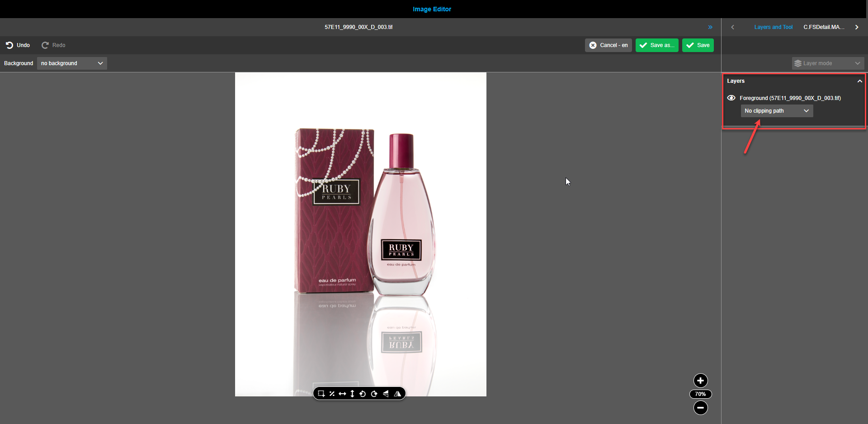Select the vertical resize tool
Screen dimensions: 868x424
[x=353, y=393]
